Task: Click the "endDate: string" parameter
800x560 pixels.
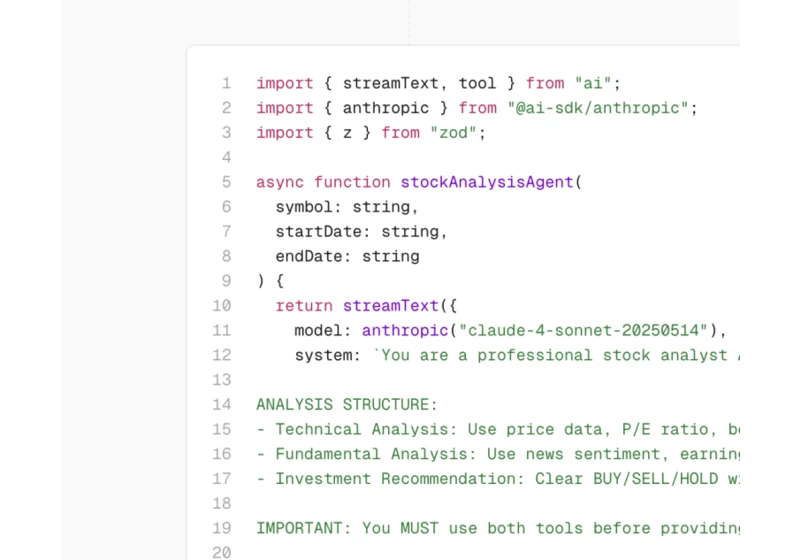Action: point(347,256)
